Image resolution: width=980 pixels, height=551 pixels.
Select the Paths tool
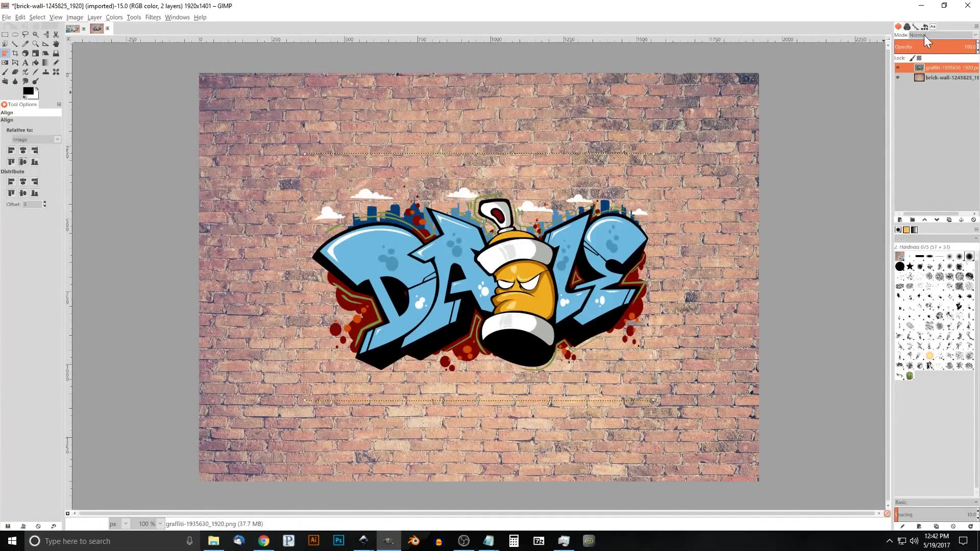(15, 44)
